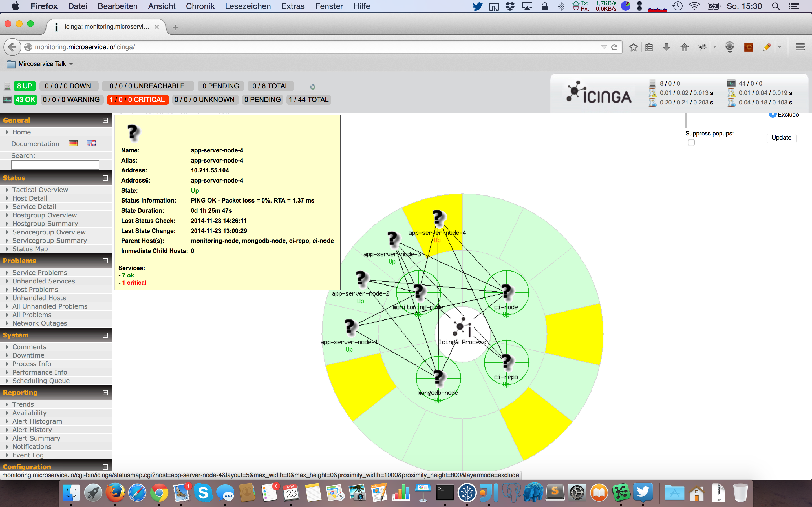Click the sidebar Search input field

(x=55, y=165)
